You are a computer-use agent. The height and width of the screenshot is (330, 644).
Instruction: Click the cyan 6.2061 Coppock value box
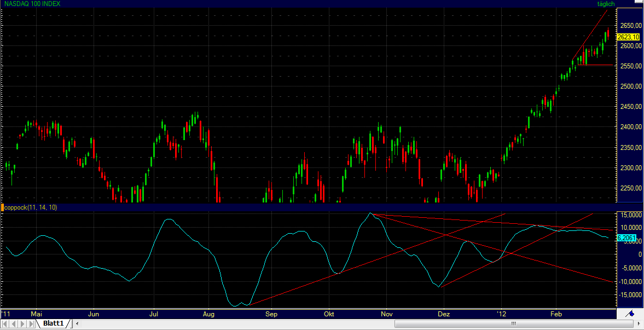[x=625, y=238]
